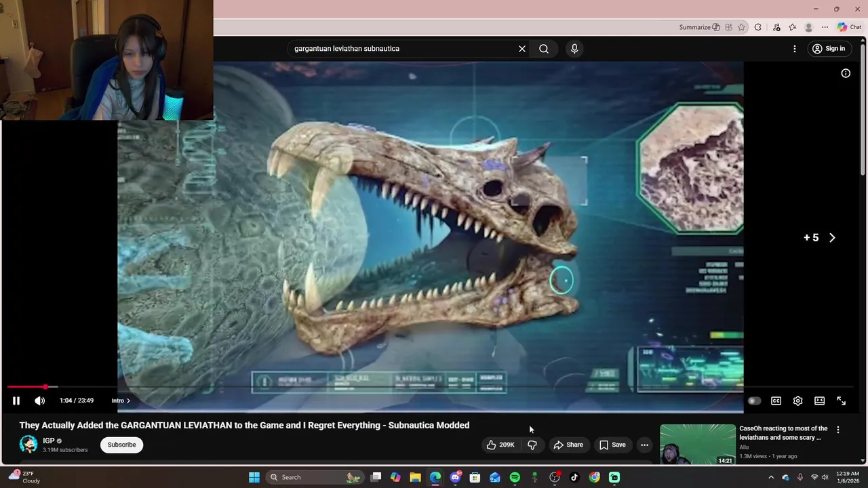Open Edge profile avatar
868x488 pixels.
pos(808,27)
